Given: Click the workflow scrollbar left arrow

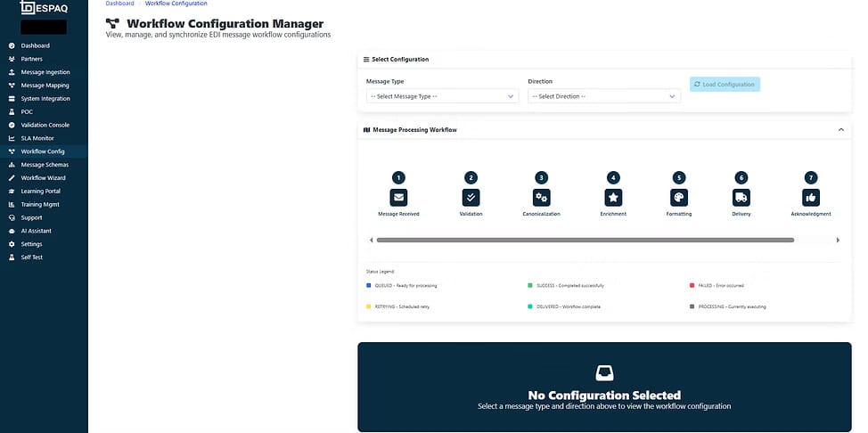Looking at the screenshot, I should (372, 241).
